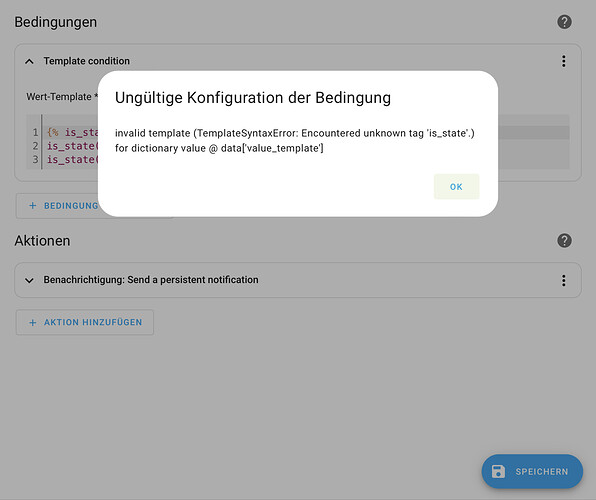The image size is (596, 500).
Task: Dismiss the error dialog with OK
Action: (457, 187)
